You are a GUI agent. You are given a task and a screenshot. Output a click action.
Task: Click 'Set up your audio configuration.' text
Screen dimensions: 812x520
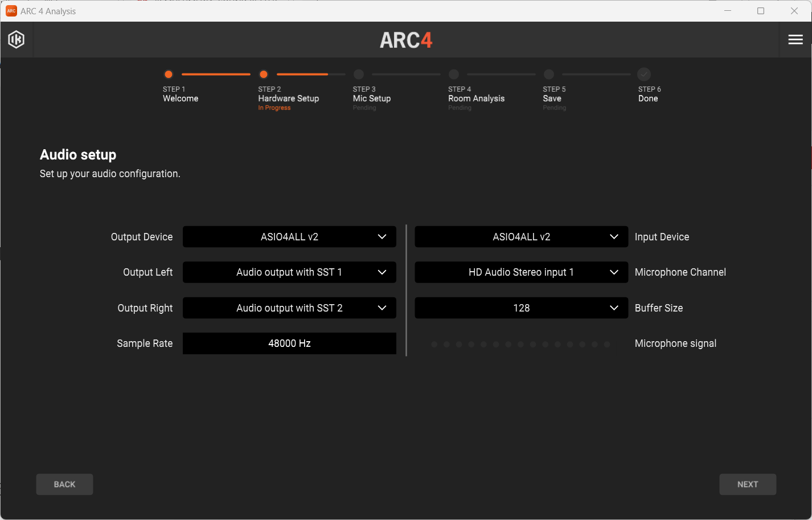110,174
